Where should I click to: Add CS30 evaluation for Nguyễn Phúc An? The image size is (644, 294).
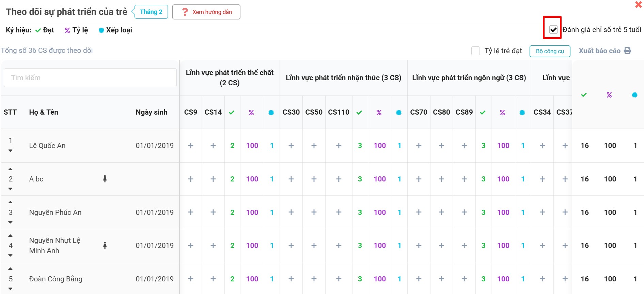(291, 212)
